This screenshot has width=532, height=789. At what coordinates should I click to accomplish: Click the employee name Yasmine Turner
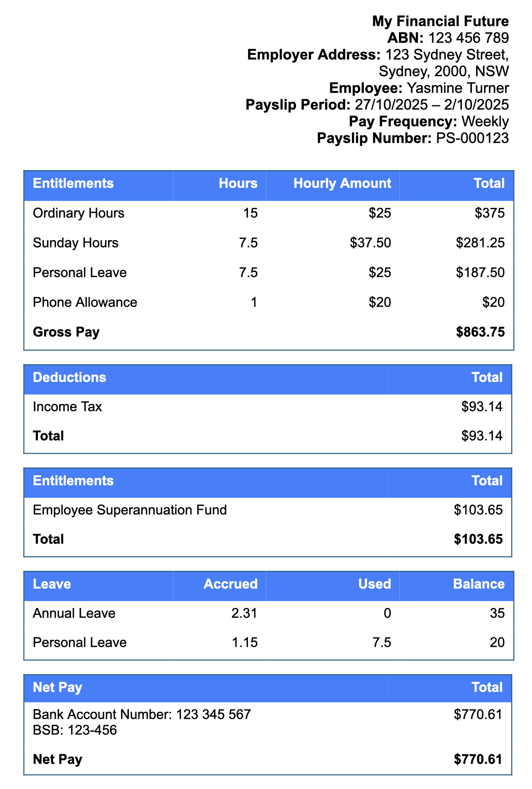[x=458, y=88]
